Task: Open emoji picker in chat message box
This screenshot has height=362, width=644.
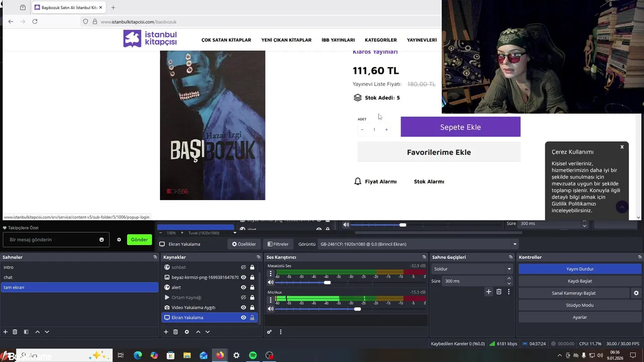Action: tap(102, 240)
